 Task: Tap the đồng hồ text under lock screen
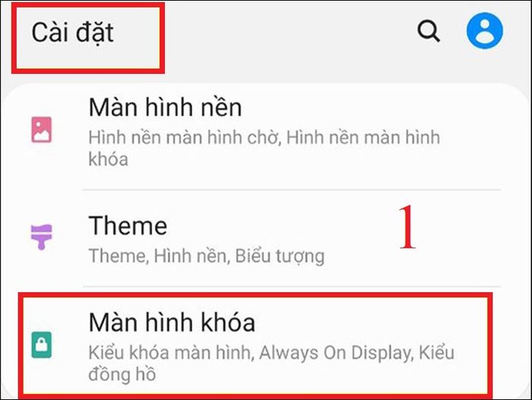[122, 374]
